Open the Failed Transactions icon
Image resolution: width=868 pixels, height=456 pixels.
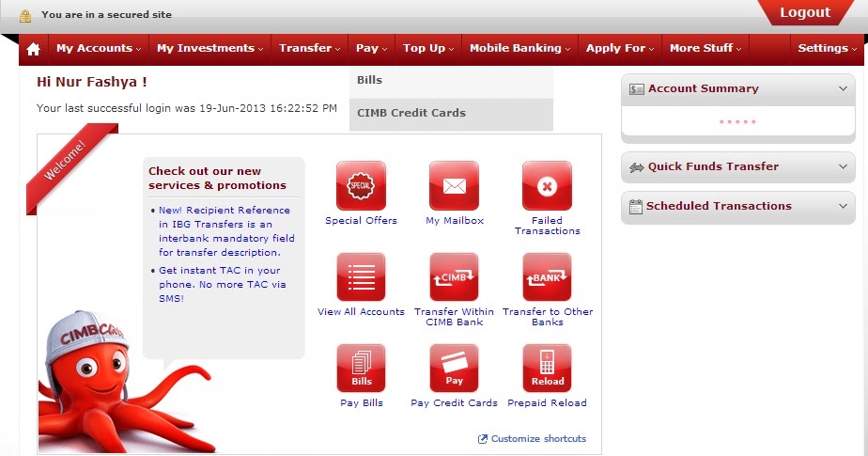547,185
